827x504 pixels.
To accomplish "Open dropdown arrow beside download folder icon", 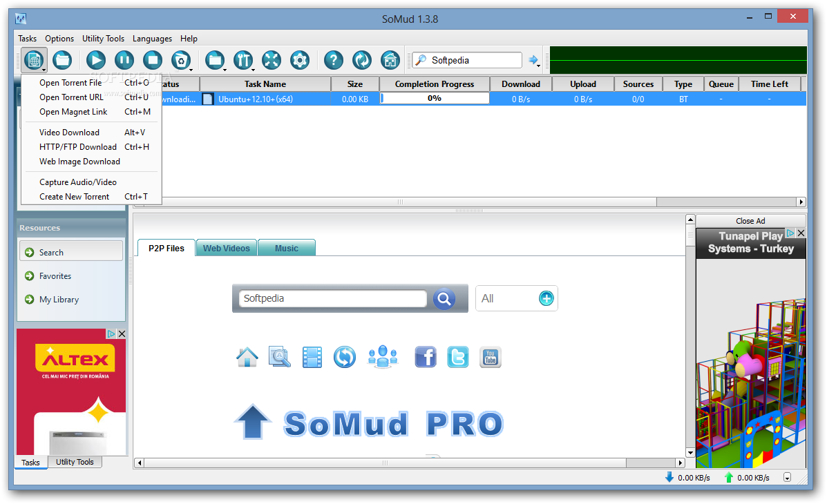I will click(x=225, y=69).
